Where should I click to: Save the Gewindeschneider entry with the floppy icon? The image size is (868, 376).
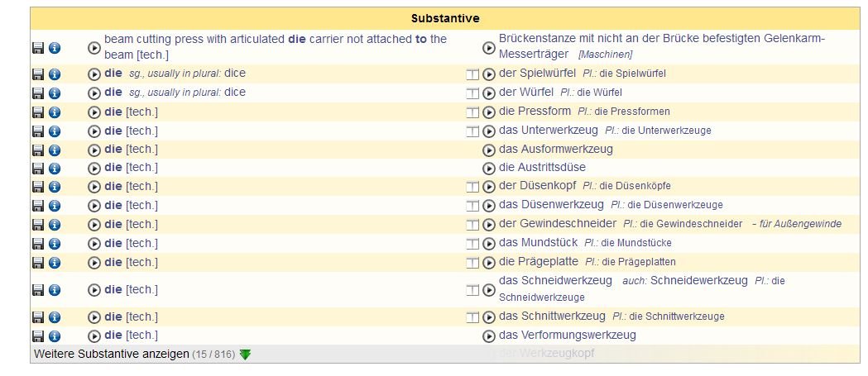pyautogui.click(x=37, y=225)
